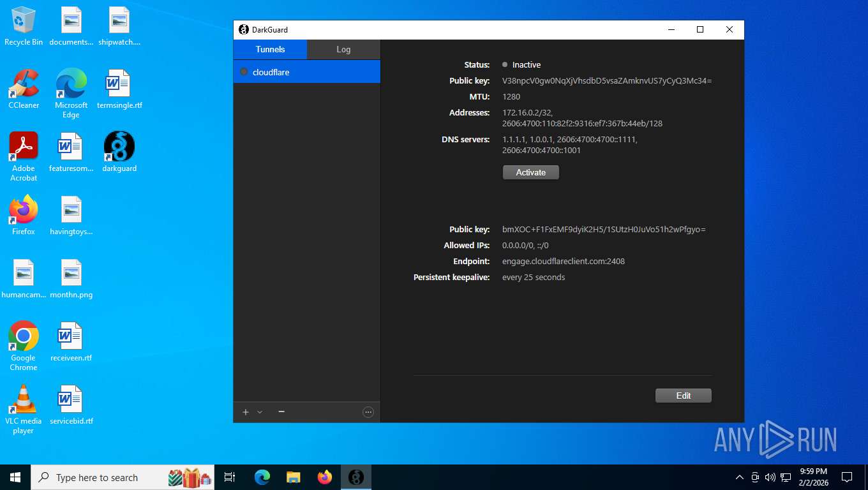Select servicebid.rtf desktop file
The width and height of the screenshot is (868, 490).
pos(71,405)
